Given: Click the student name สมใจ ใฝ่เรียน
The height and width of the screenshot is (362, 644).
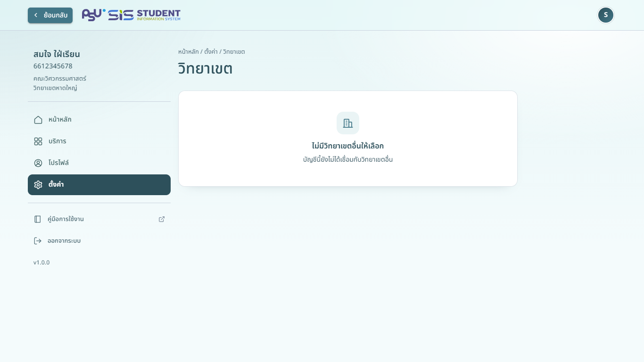Looking at the screenshot, I should [57, 54].
